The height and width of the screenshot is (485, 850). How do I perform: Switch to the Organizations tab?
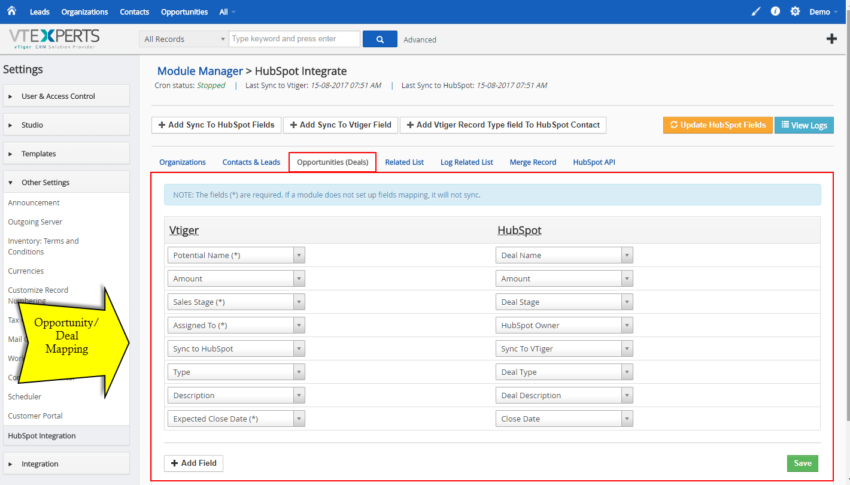pyautogui.click(x=183, y=162)
